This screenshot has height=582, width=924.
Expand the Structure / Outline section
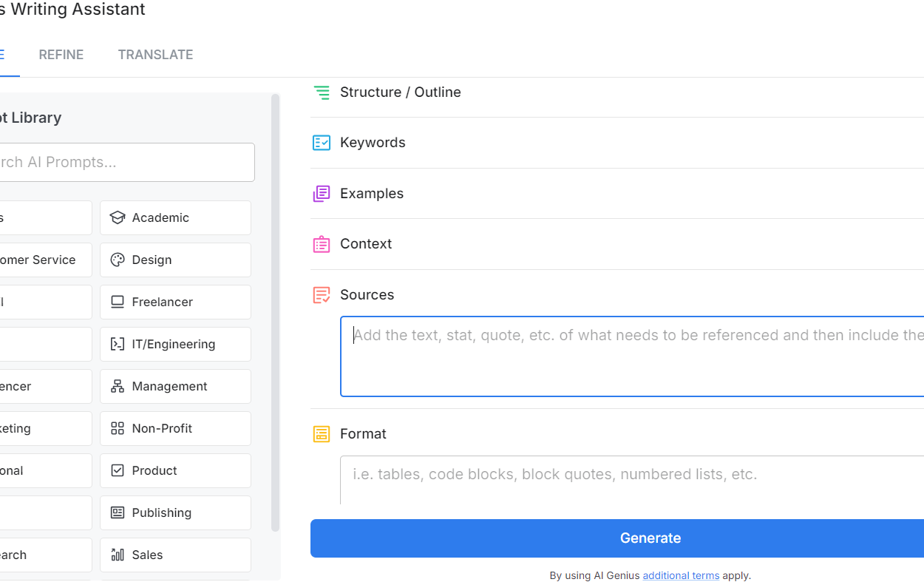pos(400,92)
